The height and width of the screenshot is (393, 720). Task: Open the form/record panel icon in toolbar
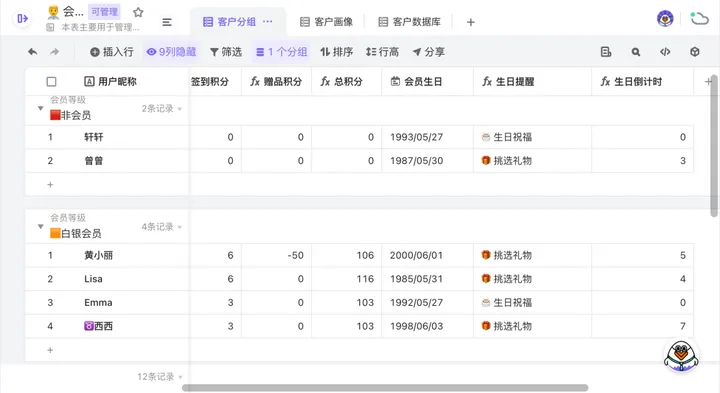606,52
